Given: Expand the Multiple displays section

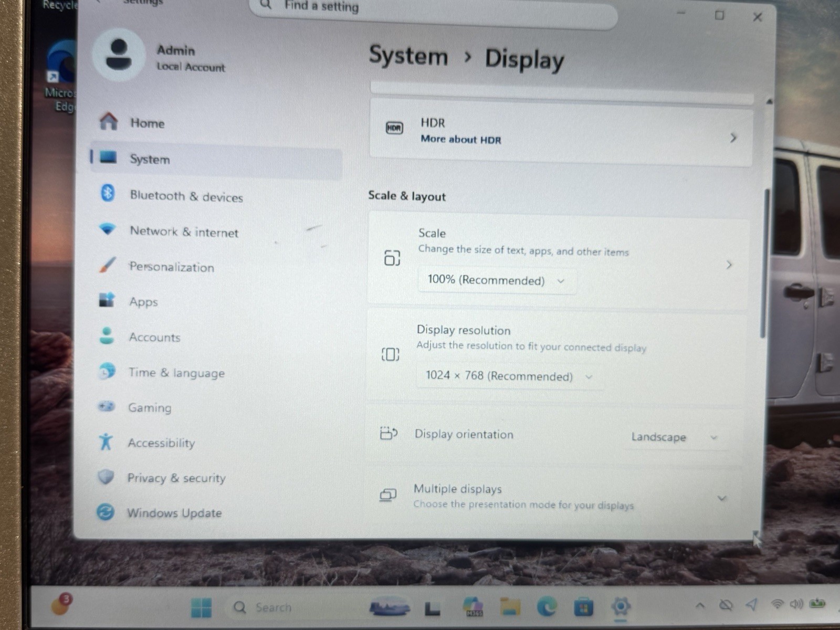Looking at the screenshot, I should pyautogui.click(x=721, y=498).
